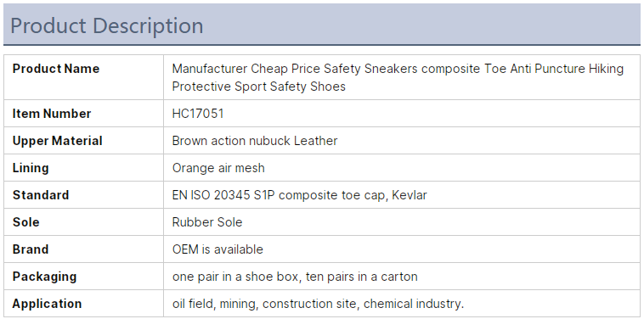Select the Lining label cell
Image resolution: width=644 pixels, height=319 pixels.
84,168
